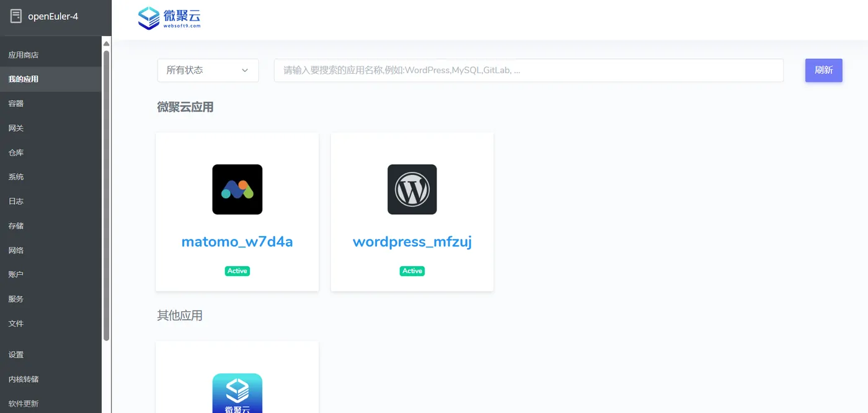This screenshot has height=413, width=868.
Task: Click the 其他应用 section heading
Action: click(x=180, y=315)
